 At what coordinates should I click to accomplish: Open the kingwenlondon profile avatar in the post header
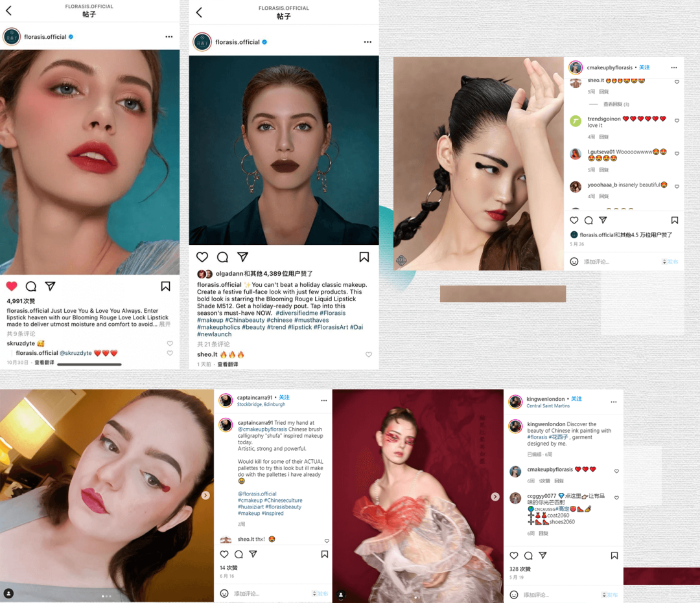coord(516,402)
